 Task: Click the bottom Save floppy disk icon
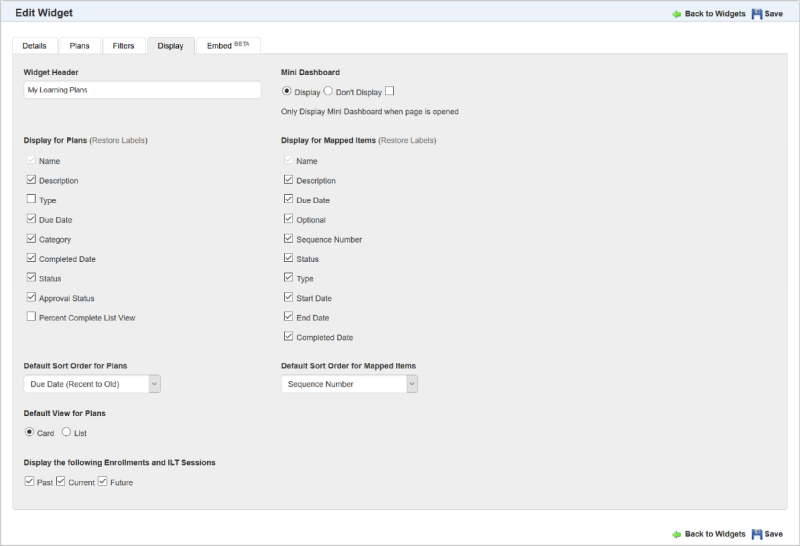[x=757, y=534]
